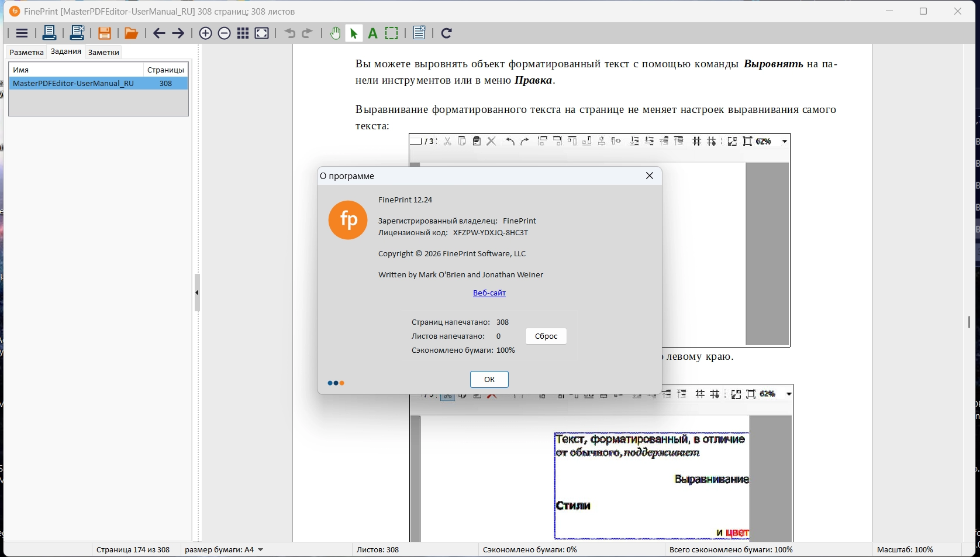Minimize the FinePrint window
The image size is (980, 557).
[889, 11]
